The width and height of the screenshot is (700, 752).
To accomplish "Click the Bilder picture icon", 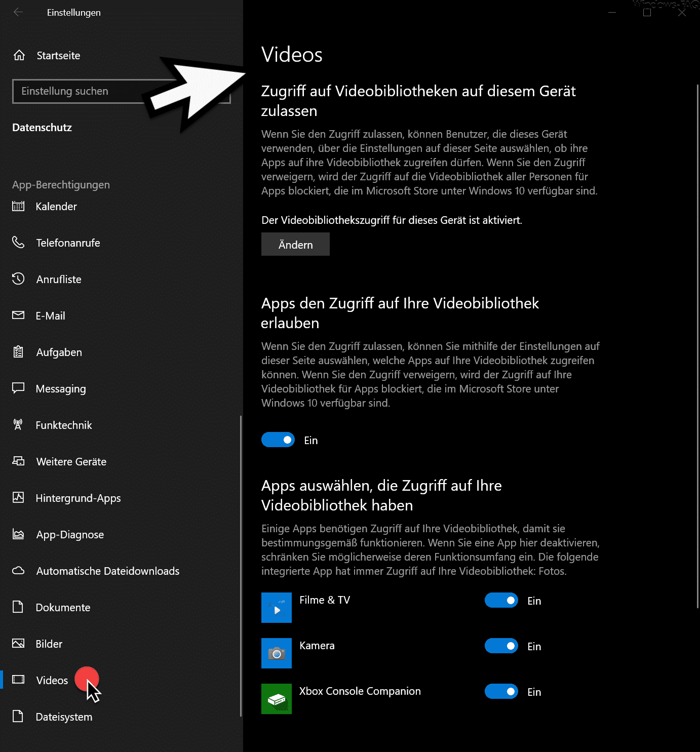I will 18,643.
